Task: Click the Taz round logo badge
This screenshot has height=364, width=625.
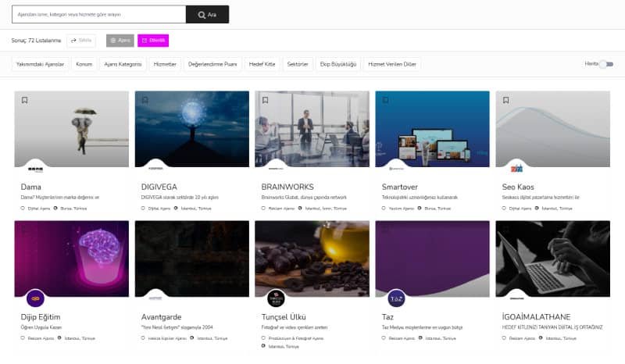Action: (x=396, y=298)
